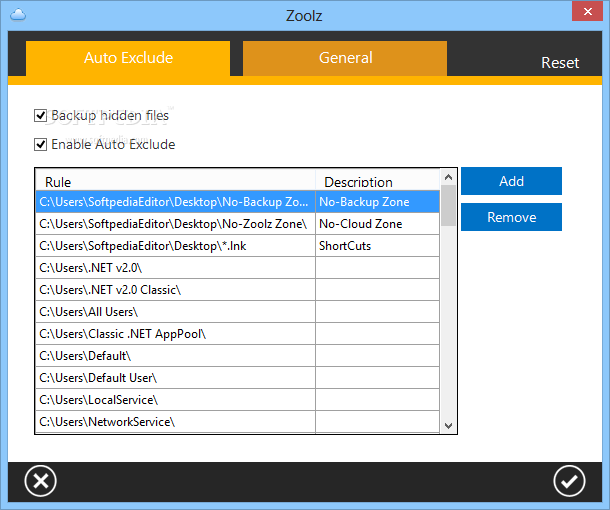Close the Zoolz window
Viewport: 610px width, 510px height.
click(x=587, y=11)
